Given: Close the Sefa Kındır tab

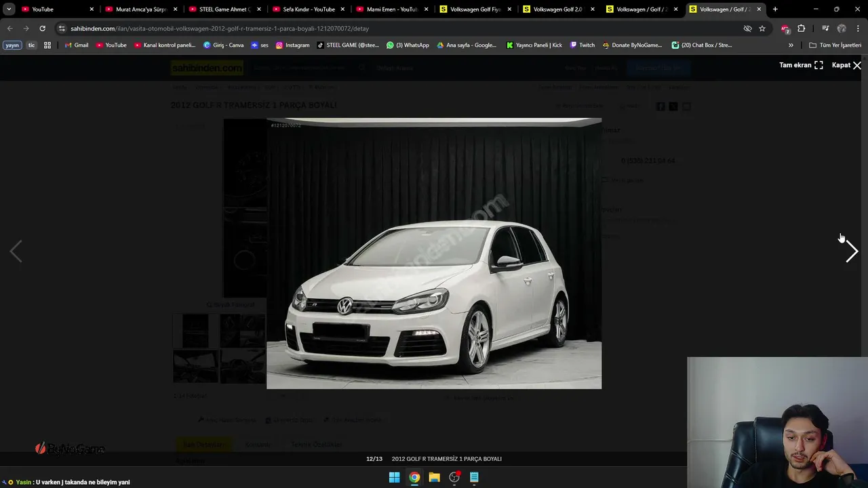Looking at the screenshot, I should (x=342, y=9).
